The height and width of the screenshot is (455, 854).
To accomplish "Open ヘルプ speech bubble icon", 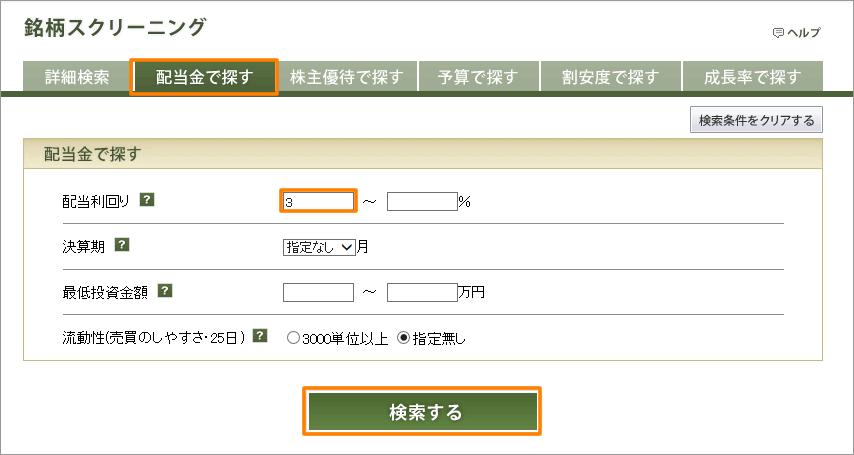I will pos(778,33).
